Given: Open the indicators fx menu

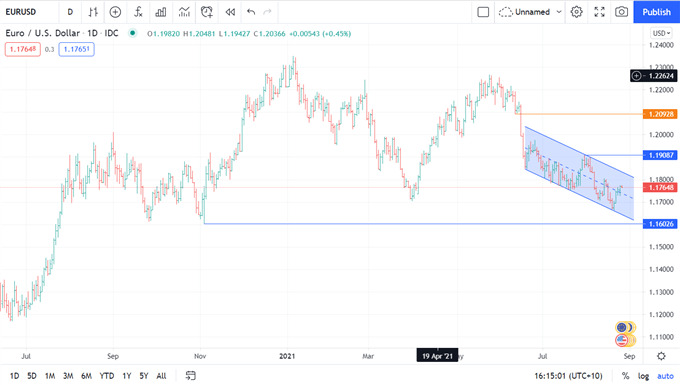Looking at the screenshot, I should (138, 12).
